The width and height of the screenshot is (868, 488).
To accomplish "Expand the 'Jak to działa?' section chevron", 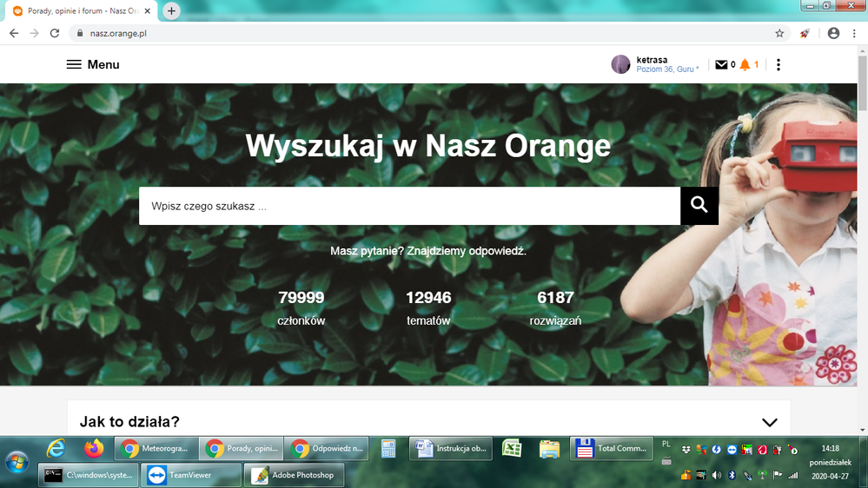I will point(770,422).
